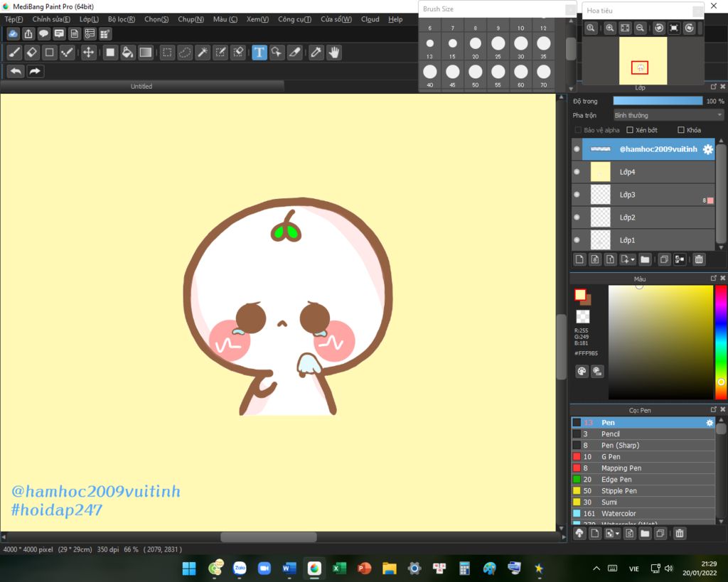The width and height of the screenshot is (728, 582).
Task: Redo the last undone action
Action: [x=35, y=71]
